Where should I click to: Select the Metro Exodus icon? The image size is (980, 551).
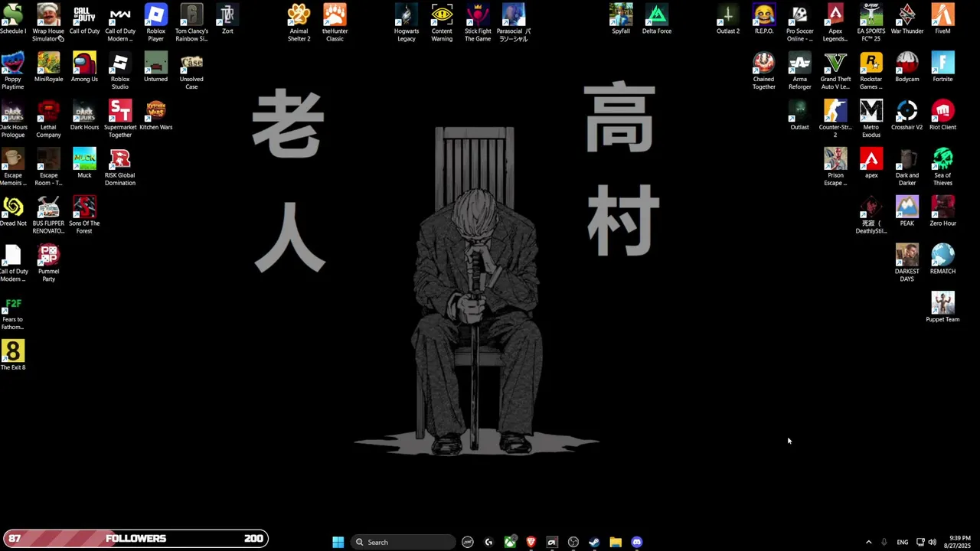point(871,119)
